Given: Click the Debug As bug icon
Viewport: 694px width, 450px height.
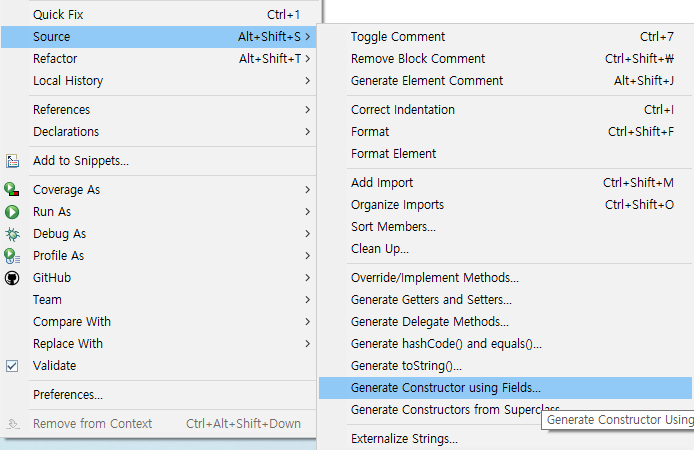Looking at the screenshot, I should point(12,234).
